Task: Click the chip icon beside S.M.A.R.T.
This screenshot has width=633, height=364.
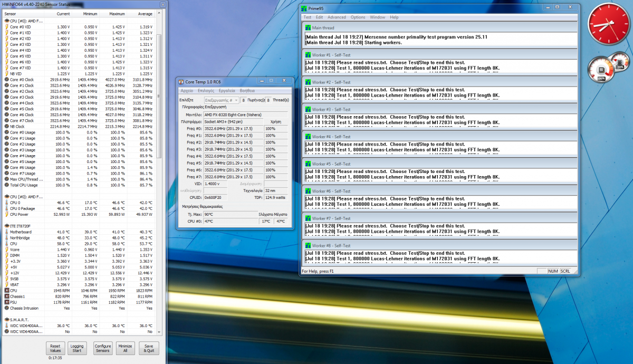Action: [x=6, y=320]
